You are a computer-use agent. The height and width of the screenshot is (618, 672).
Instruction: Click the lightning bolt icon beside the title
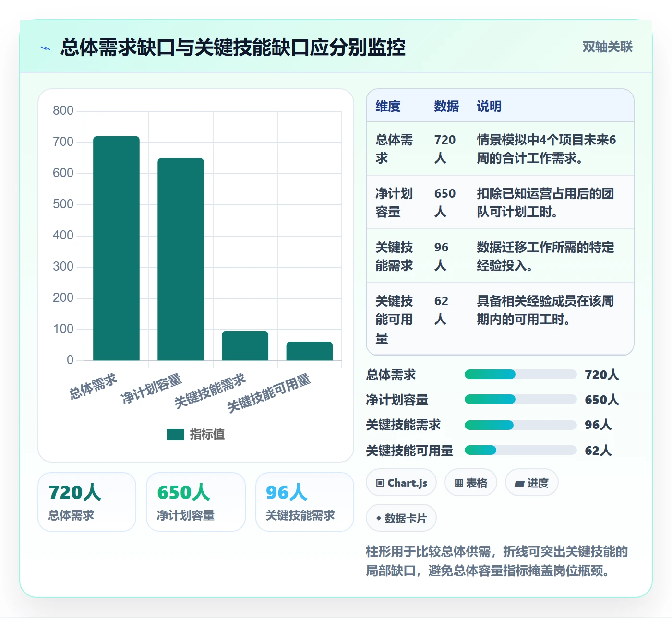[46, 48]
